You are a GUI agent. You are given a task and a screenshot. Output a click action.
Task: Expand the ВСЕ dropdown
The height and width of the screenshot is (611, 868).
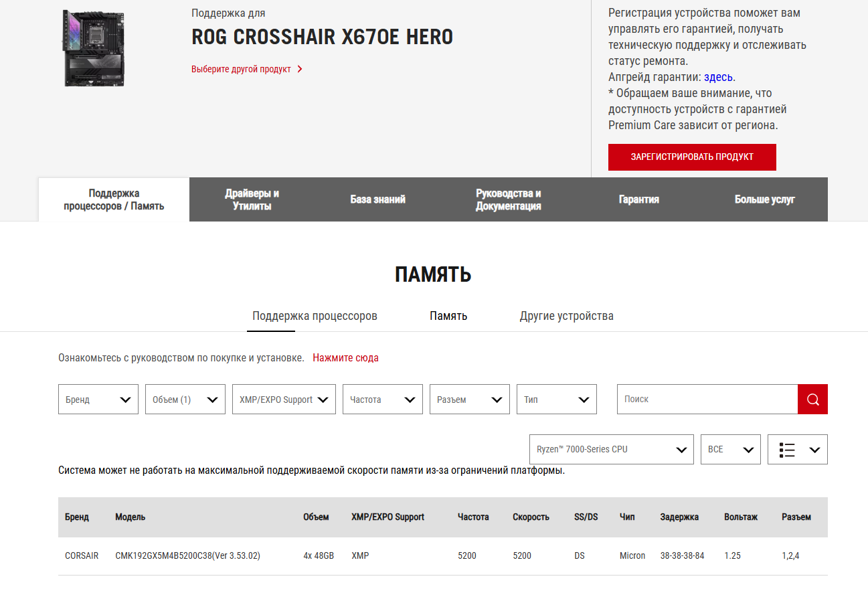pyautogui.click(x=731, y=450)
